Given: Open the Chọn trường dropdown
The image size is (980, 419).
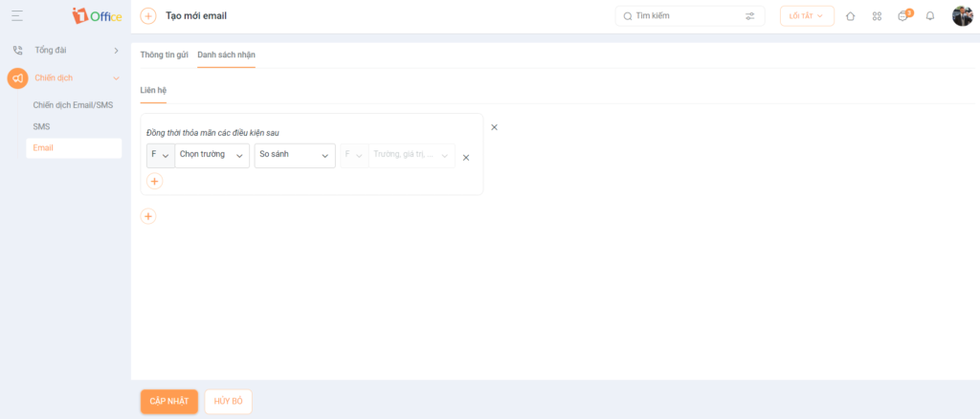Looking at the screenshot, I should [212, 156].
